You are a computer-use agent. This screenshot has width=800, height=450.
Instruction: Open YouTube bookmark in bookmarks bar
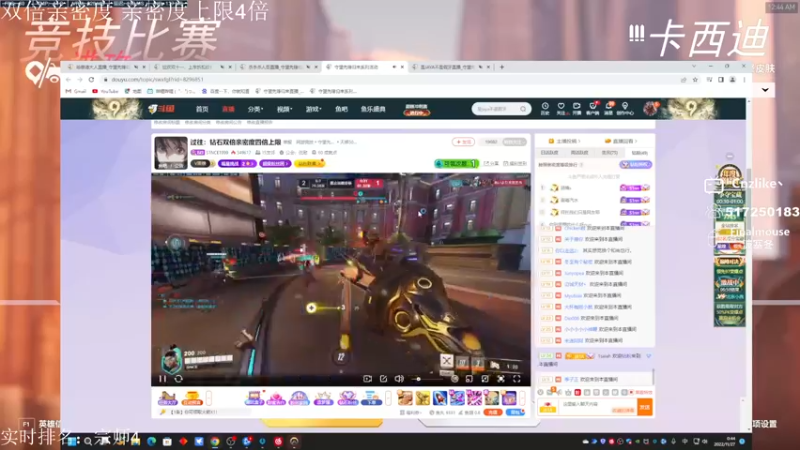pyautogui.click(x=105, y=91)
